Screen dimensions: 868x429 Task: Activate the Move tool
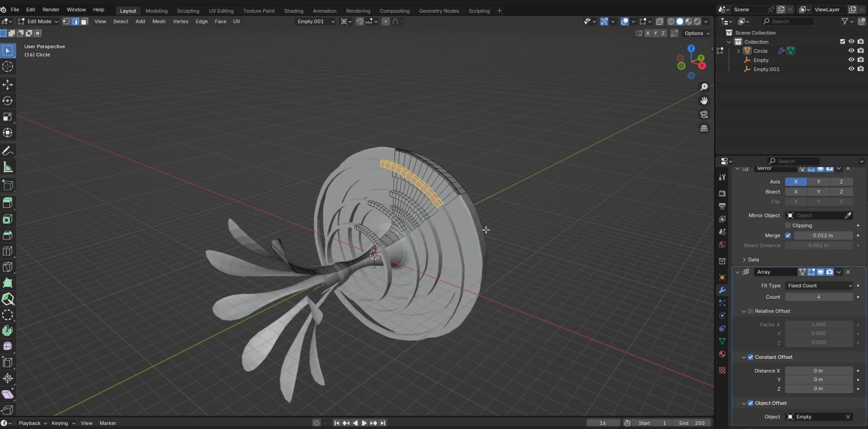click(x=8, y=85)
